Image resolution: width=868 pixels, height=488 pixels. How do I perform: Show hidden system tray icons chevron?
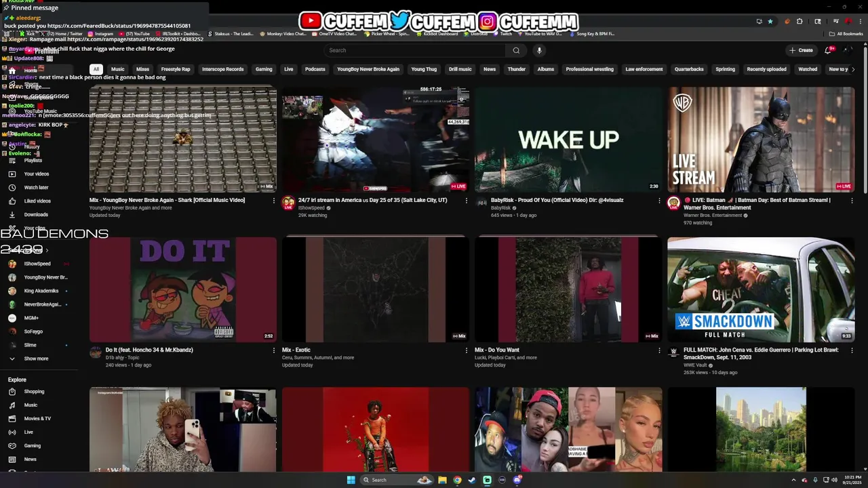click(x=793, y=480)
